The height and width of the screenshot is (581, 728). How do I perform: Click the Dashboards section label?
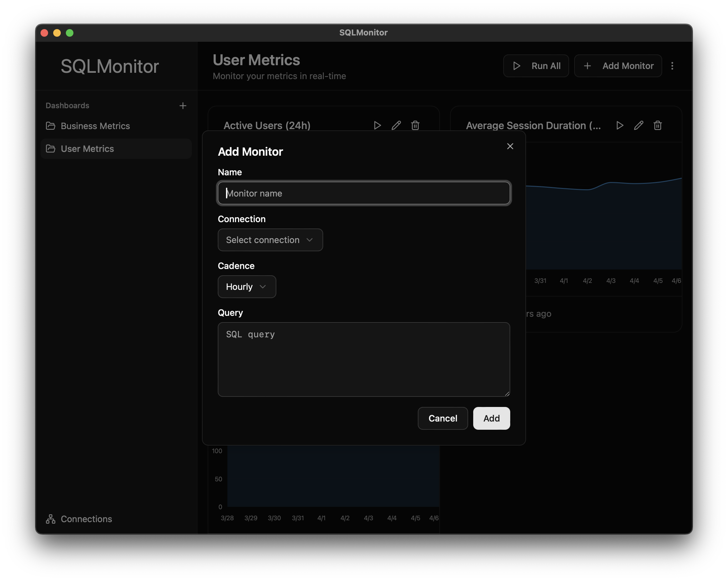67,106
